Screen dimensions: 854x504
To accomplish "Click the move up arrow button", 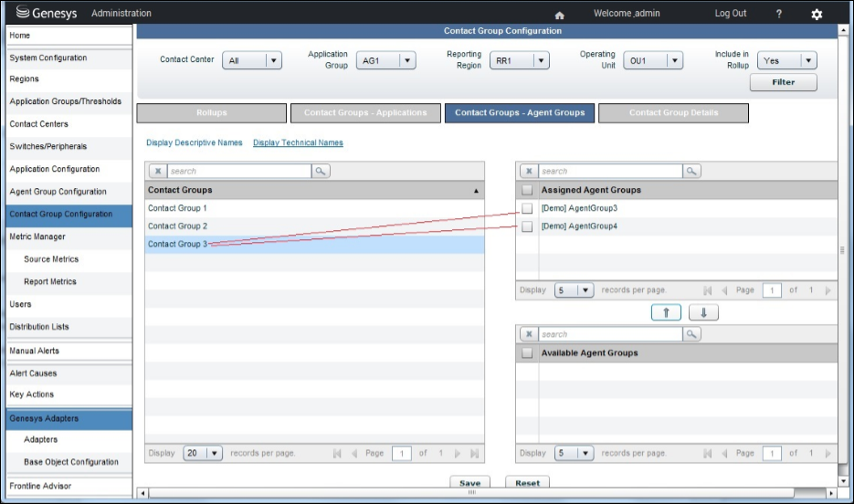I will [x=666, y=312].
